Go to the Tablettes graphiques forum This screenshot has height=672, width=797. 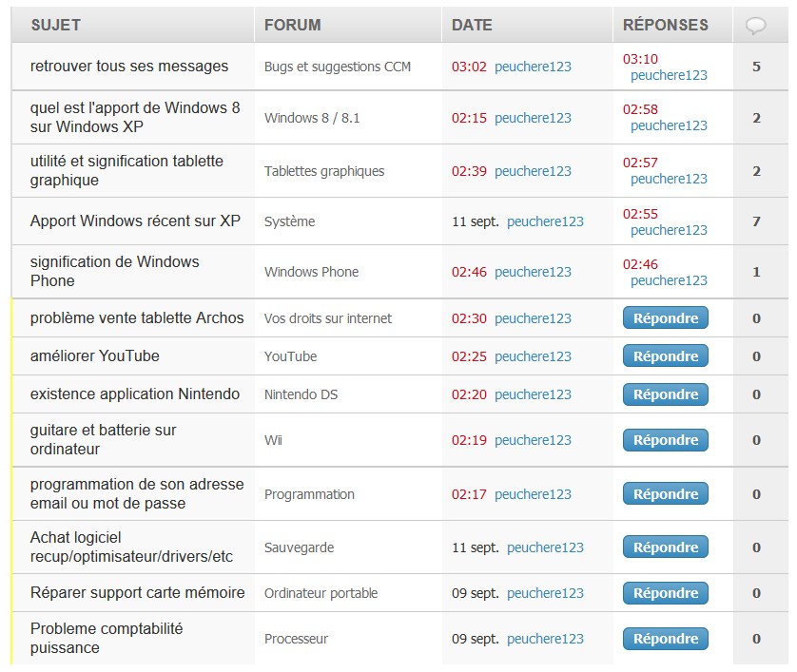pos(323,171)
